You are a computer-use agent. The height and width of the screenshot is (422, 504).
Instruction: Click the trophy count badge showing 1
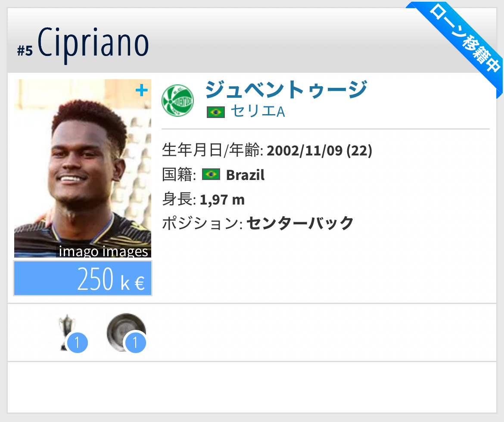coord(77,343)
